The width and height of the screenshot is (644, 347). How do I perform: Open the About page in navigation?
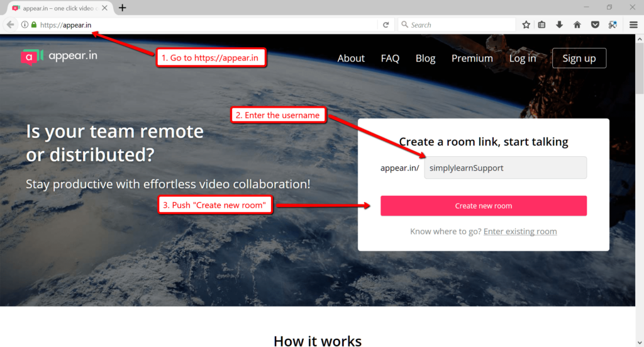(x=351, y=58)
